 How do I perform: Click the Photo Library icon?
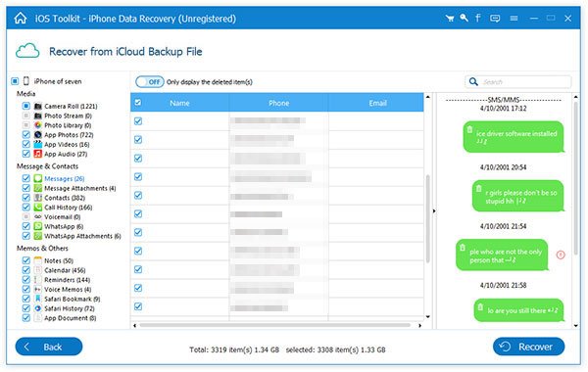click(38, 125)
